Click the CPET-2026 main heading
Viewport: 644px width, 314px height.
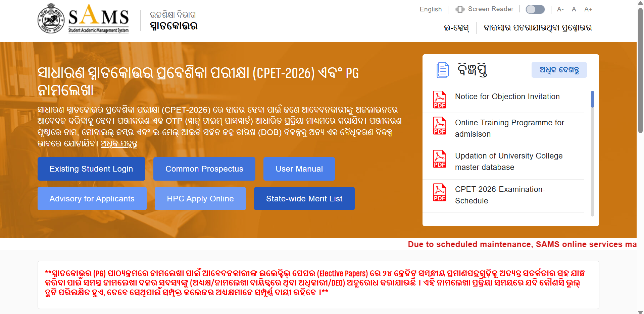point(198,81)
